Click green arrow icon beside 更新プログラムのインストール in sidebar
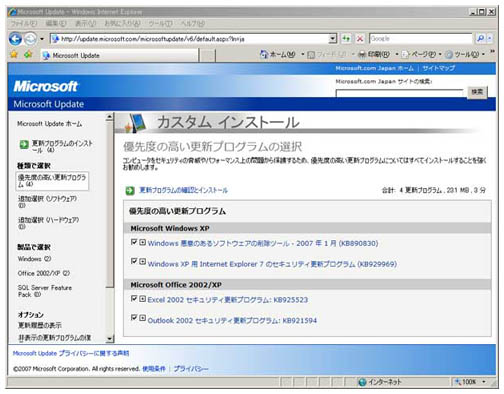This screenshot has height=394, width=504. point(24,144)
